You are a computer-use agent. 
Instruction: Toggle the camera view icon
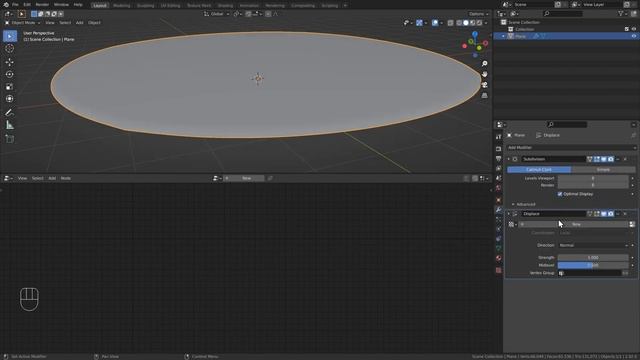click(484, 85)
